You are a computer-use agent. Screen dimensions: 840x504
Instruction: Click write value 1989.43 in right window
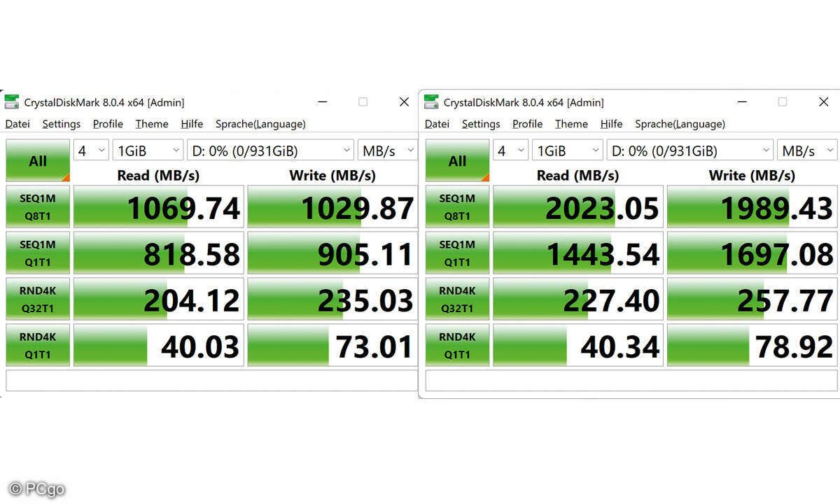tap(752, 207)
